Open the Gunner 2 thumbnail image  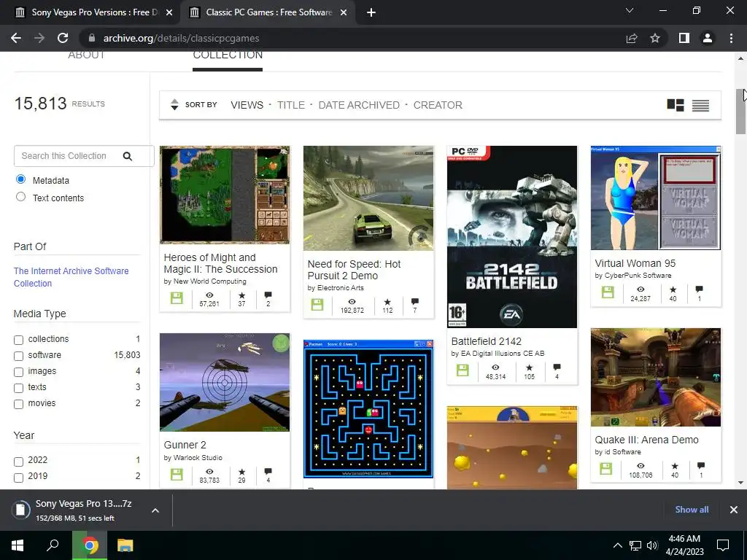pos(225,382)
